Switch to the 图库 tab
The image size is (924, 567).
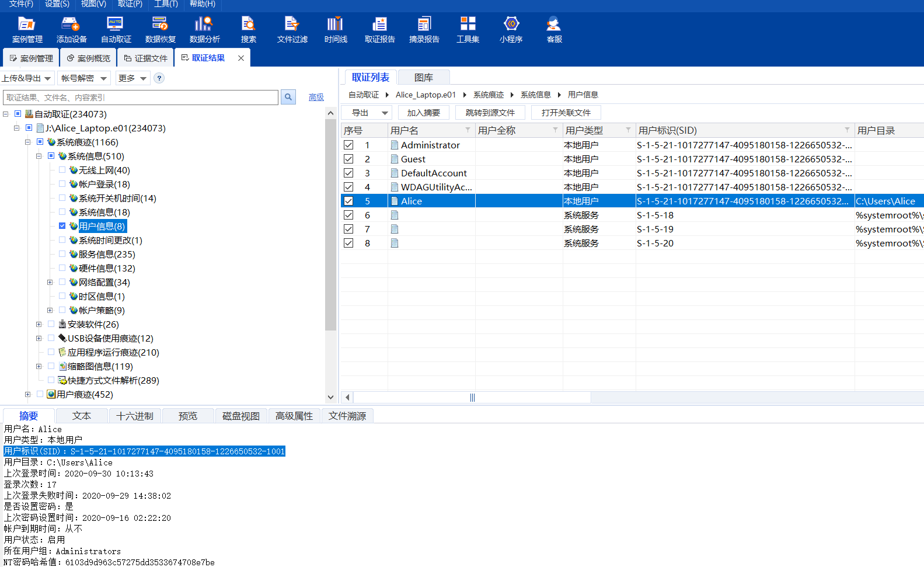[424, 77]
